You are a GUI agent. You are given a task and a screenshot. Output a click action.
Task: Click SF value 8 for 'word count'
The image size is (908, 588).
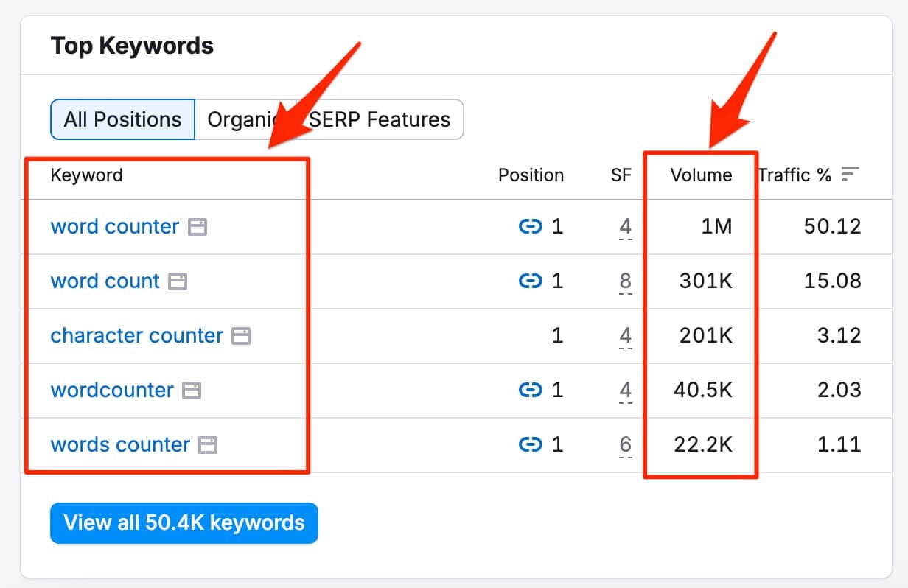[x=625, y=281]
